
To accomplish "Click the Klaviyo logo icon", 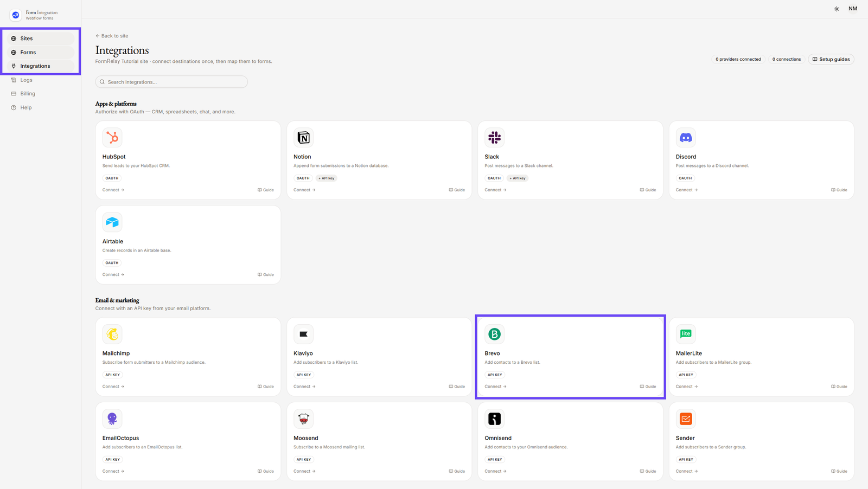I will (x=303, y=334).
